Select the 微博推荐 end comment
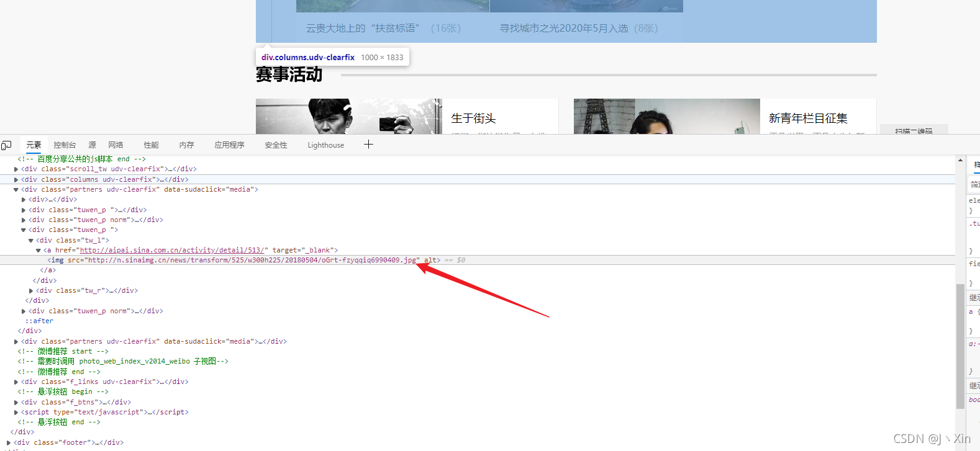Screen dimensions: 980x451 point(59,372)
